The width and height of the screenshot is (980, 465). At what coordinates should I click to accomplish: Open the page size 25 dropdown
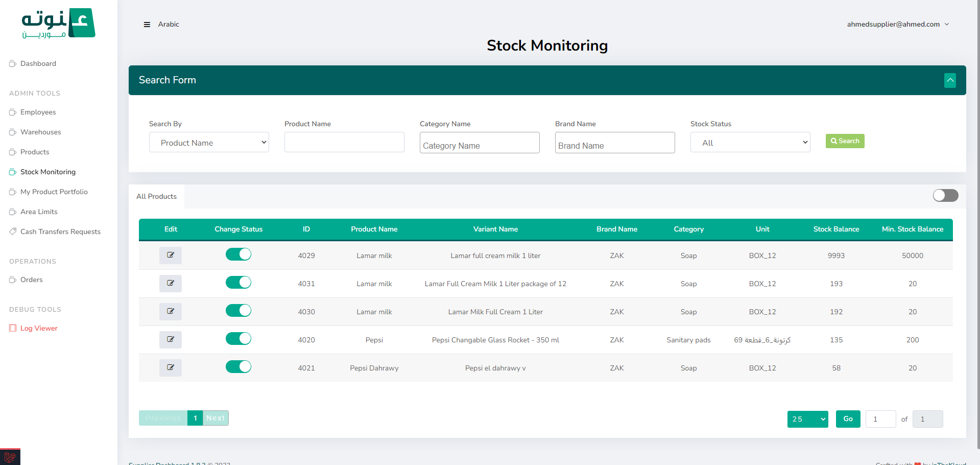click(x=807, y=419)
